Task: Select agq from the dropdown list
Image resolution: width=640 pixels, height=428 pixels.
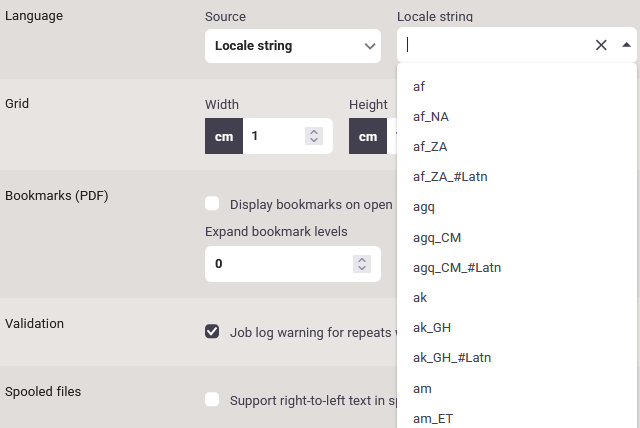Action: tap(424, 207)
